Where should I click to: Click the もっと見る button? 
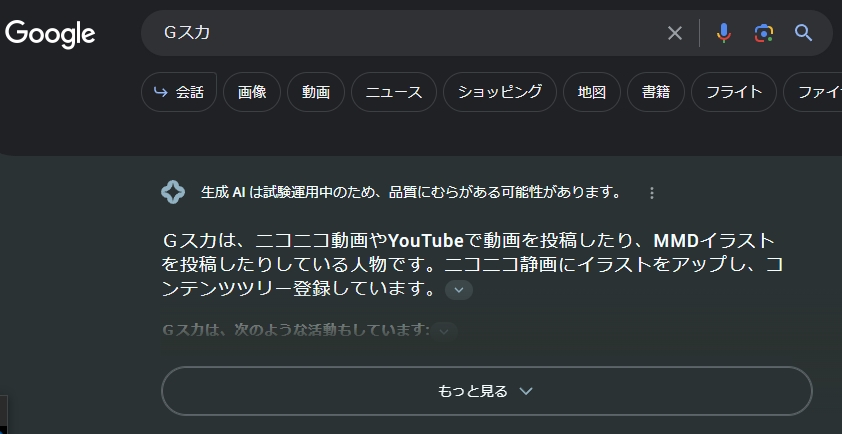click(x=487, y=391)
